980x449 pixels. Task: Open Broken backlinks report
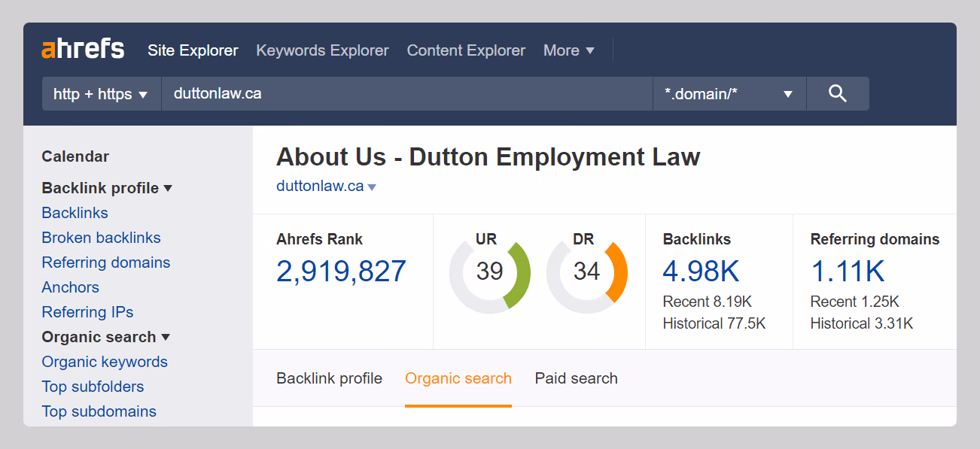(101, 238)
